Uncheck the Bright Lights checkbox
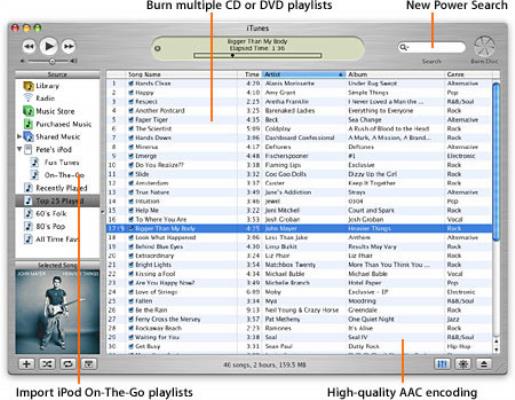The height and width of the screenshot is (400, 515). 131,265
